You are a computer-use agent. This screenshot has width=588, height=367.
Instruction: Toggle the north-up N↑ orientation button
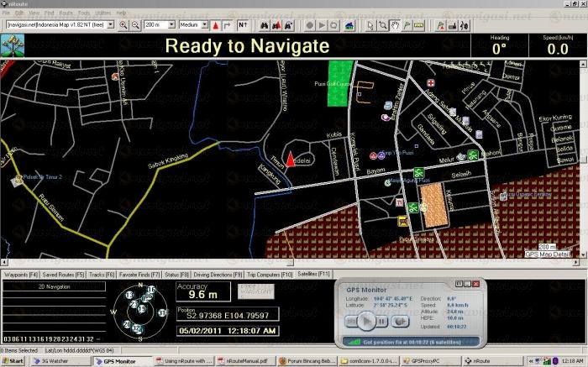243,25
